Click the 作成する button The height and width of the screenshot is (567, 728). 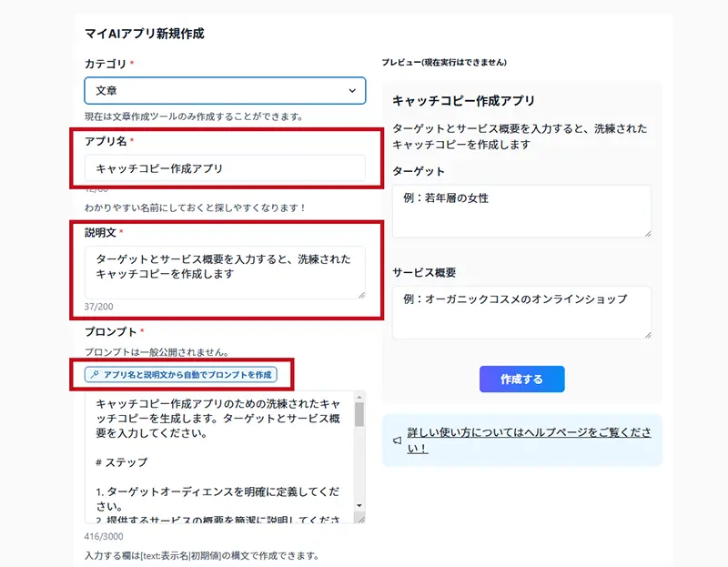521,379
